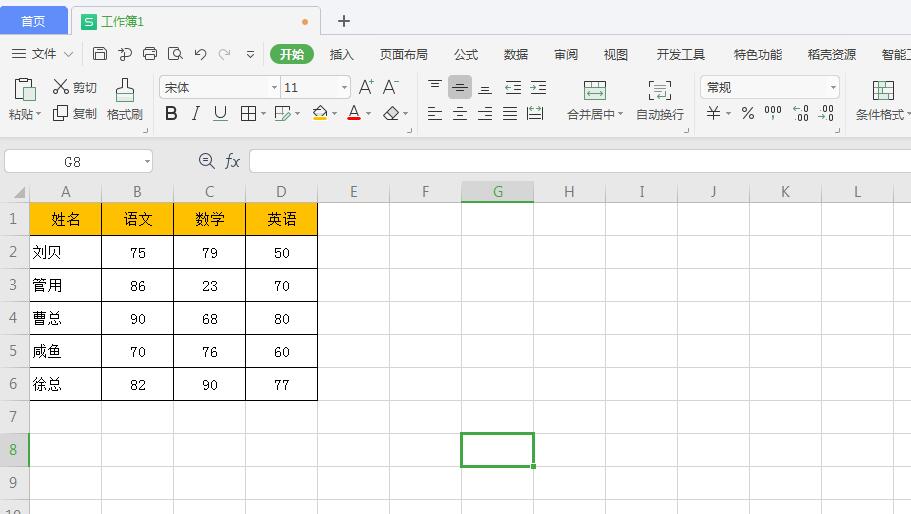Click the zoom magnifier beside fx
Screen dimensions: 911x514
(206, 161)
